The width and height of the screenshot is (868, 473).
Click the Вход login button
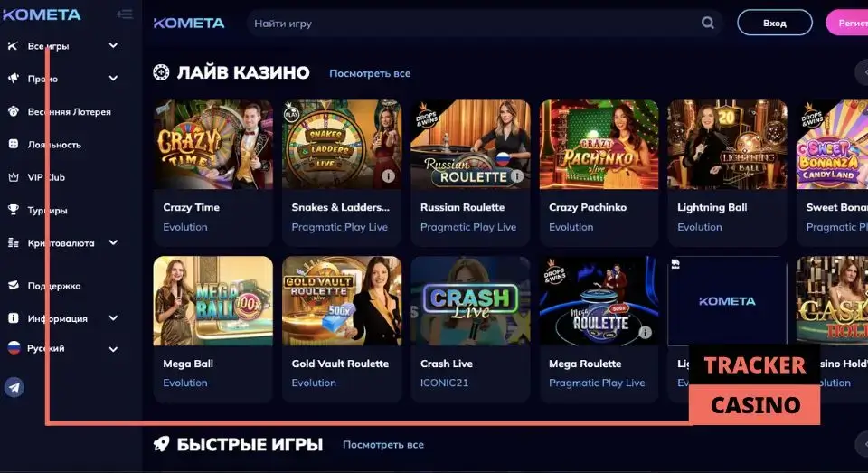pos(775,23)
